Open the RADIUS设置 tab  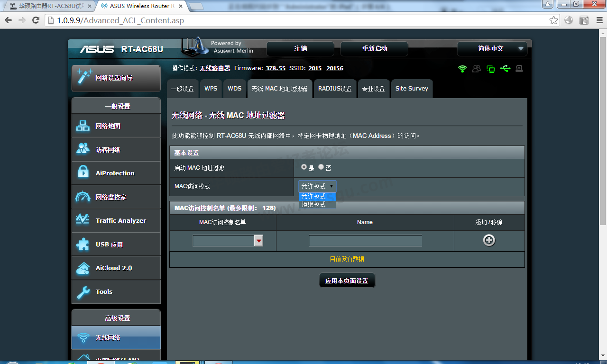tap(335, 89)
